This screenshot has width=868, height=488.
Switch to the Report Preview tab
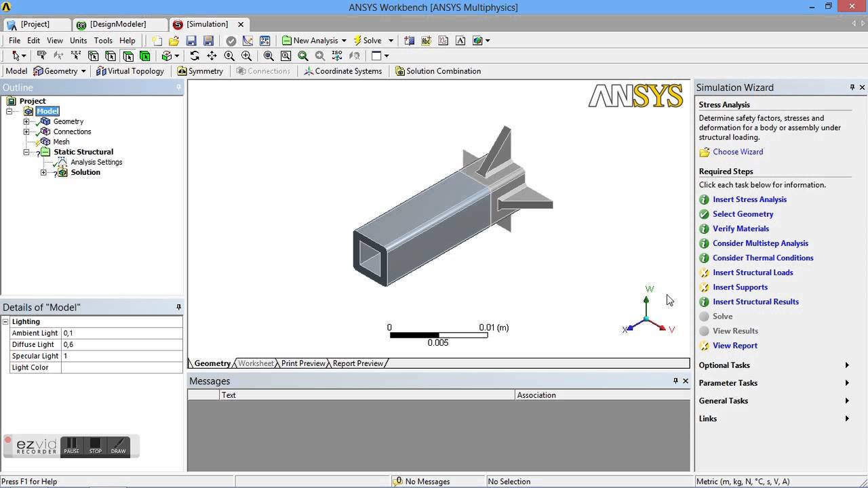click(358, 363)
